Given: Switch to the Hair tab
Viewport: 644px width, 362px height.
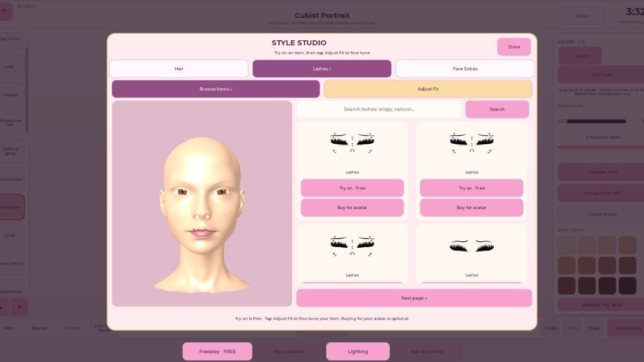Looking at the screenshot, I should (x=179, y=69).
